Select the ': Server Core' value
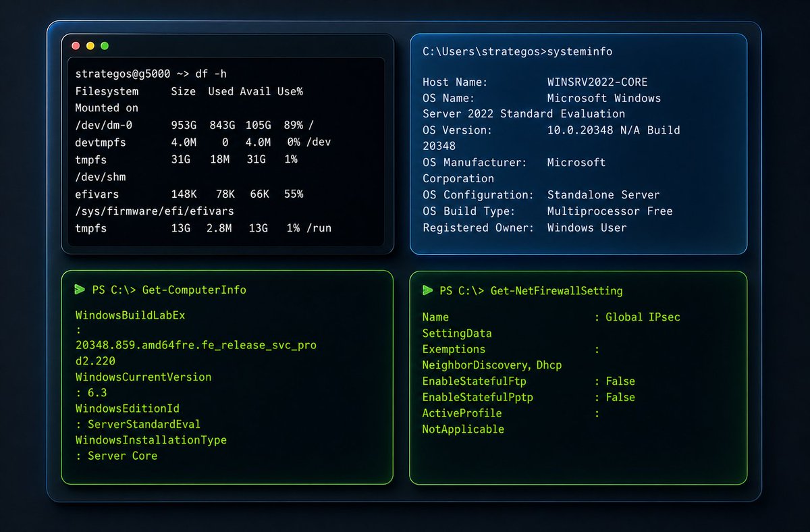 [116, 456]
